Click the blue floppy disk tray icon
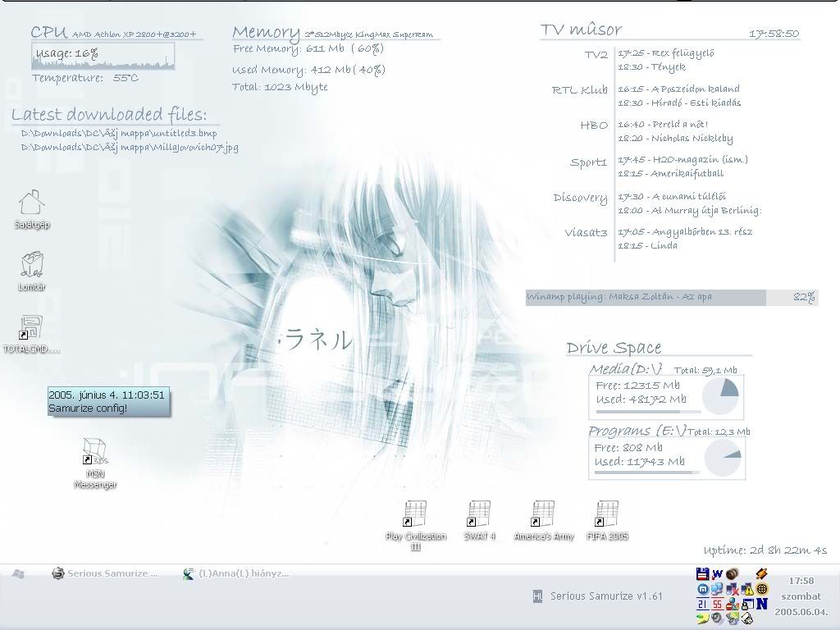The image size is (840, 630). 701,574
